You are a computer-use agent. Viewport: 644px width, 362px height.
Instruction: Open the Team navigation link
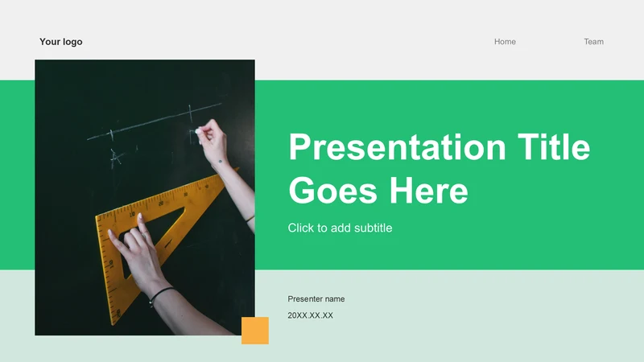tap(593, 42)
